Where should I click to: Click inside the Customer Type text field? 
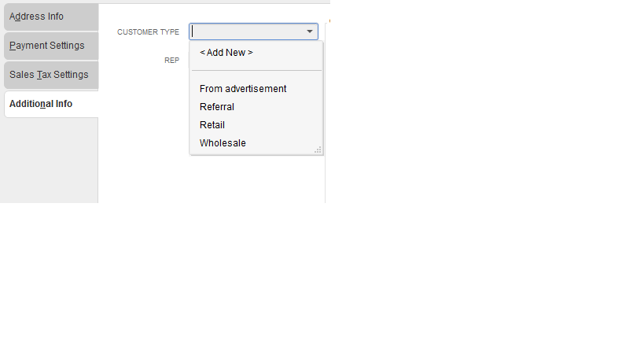[x=244, y=32]
